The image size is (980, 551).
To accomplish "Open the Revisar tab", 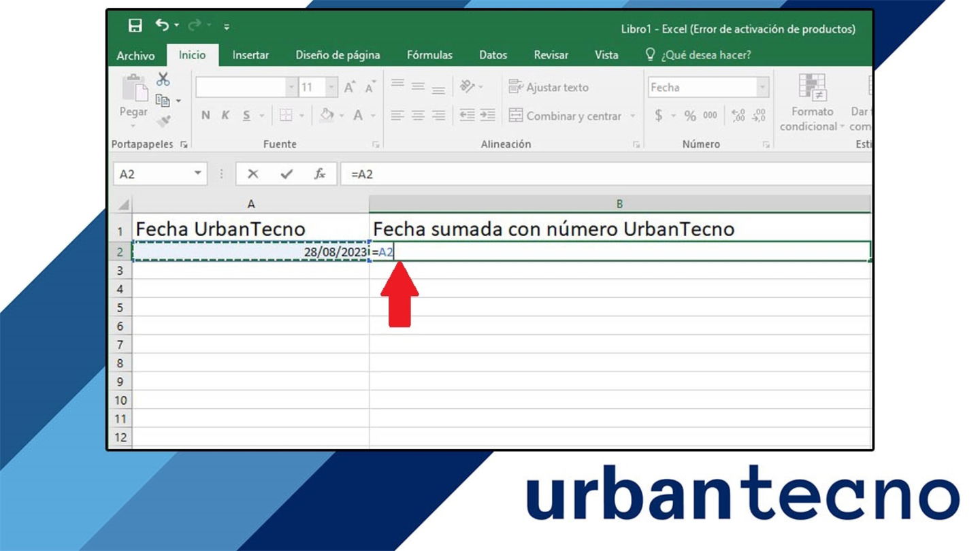I will coord(551,55).
